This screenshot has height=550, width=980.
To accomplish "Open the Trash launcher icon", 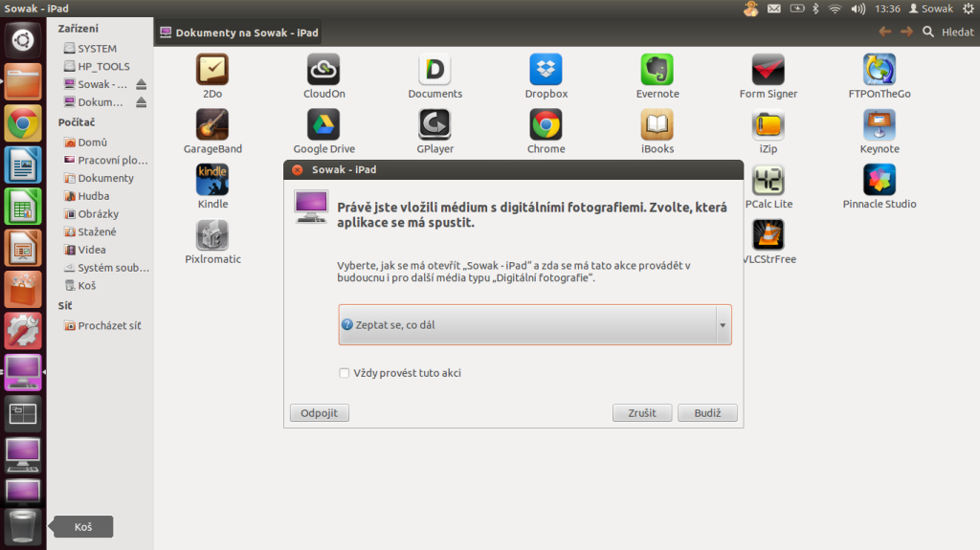I will [x=23, y=526].
